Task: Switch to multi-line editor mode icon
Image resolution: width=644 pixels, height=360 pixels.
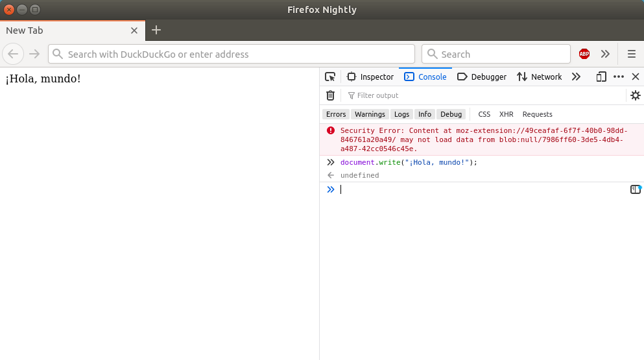Action: [636, 189]
